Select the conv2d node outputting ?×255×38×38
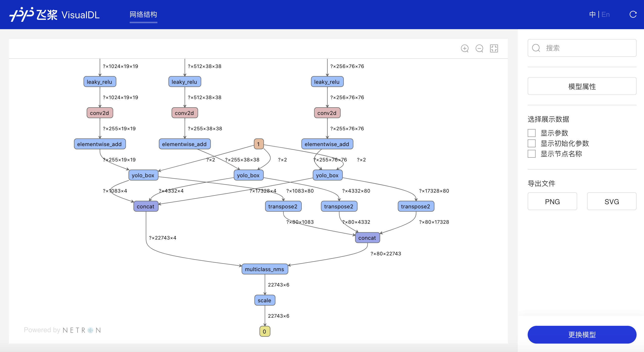This screenshot has height=352, width=644. pyautogui.click(x=184, y=113)
